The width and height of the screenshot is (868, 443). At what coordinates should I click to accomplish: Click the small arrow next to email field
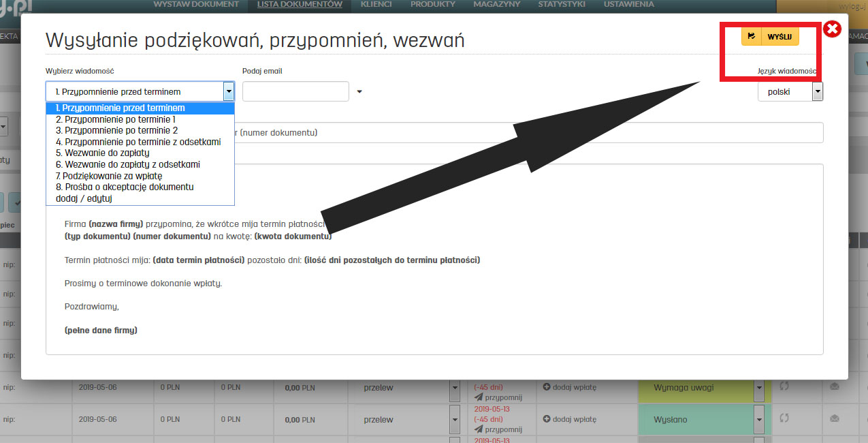coord(359,92)
